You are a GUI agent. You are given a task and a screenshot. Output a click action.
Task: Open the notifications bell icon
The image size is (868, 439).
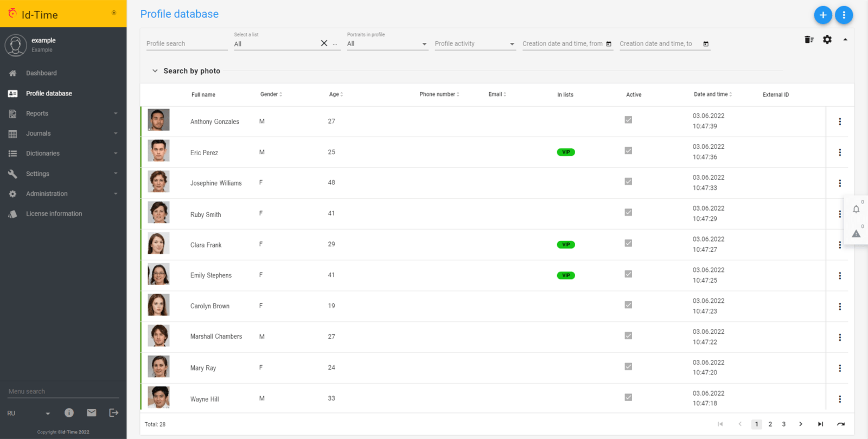(856, 209)
